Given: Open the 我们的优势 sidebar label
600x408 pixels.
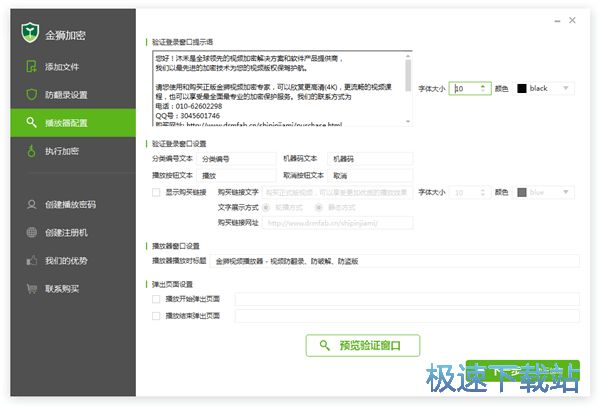Looking at the screenshot, I should tap(66, 261).
